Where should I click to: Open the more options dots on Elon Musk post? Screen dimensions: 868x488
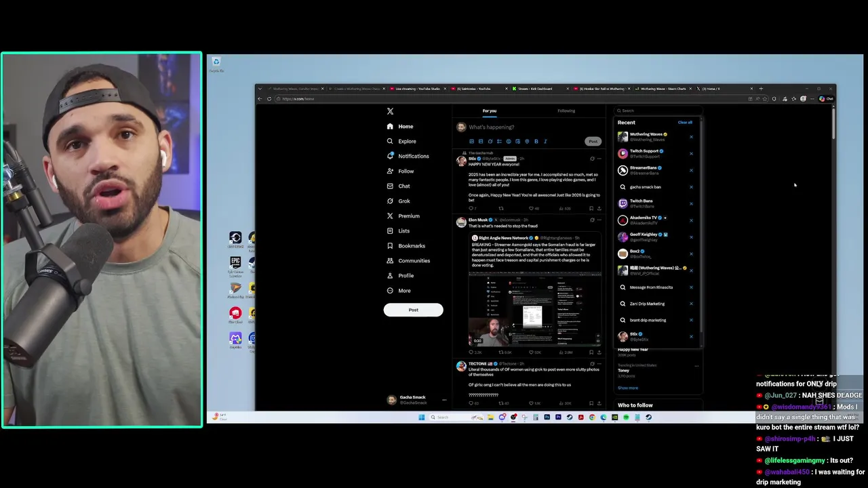[x=599, y=220]
